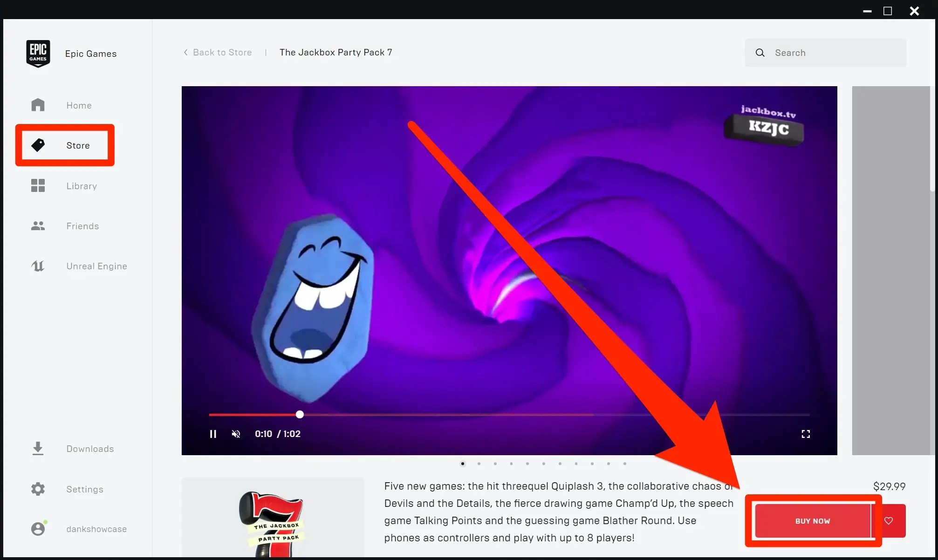Click the Epic Games logo icon
This screenshot has width=938, height=560.
(x=38, y=53)
